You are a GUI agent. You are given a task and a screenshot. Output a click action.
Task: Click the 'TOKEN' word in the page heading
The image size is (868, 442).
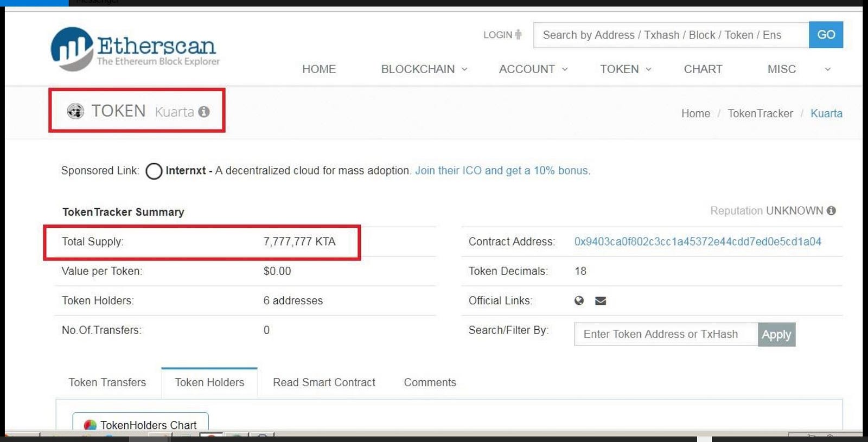(x=118, y=111)
